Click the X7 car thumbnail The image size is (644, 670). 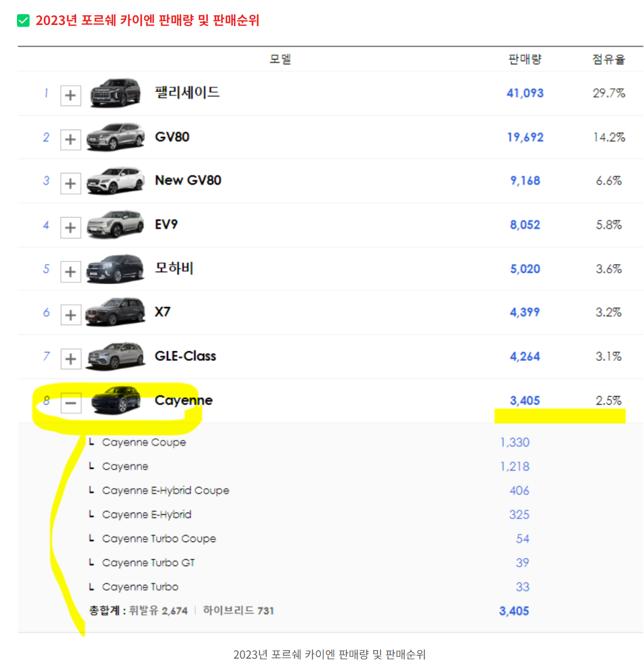click(x=115, y=312)
